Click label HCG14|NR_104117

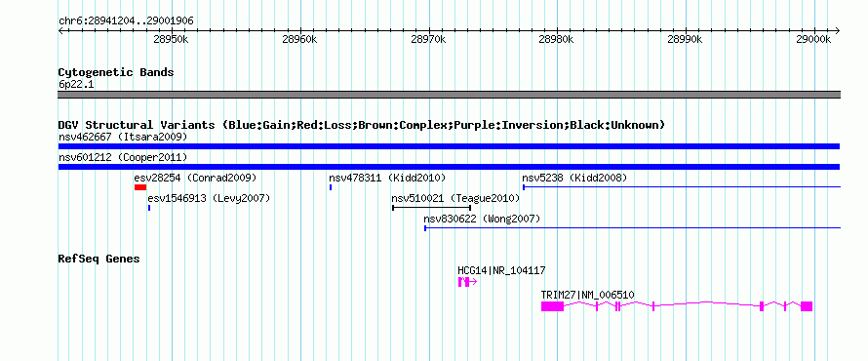pos(501,270)
